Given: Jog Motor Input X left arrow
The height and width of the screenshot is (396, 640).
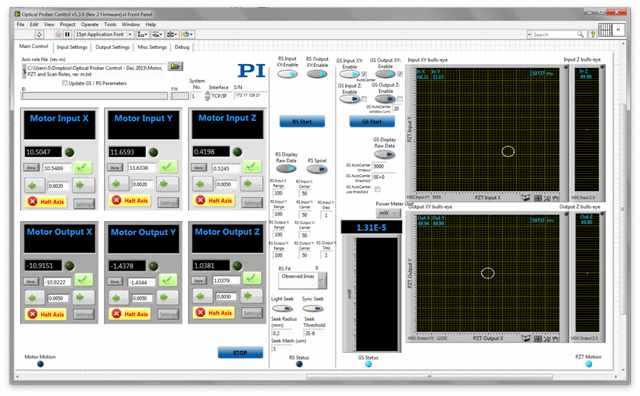Looking at the screenshot, I should tap(33, 185).
